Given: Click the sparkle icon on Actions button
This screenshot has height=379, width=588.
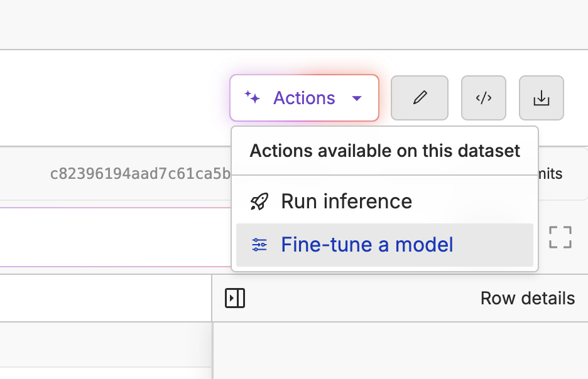Looking at the screenshot, I should [x=252, y=97].
